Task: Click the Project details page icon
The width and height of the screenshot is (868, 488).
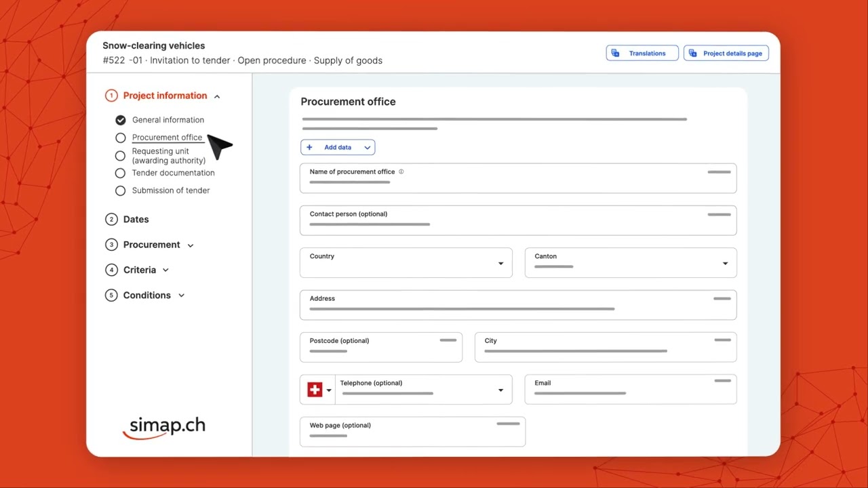Action: click(693, 53)
